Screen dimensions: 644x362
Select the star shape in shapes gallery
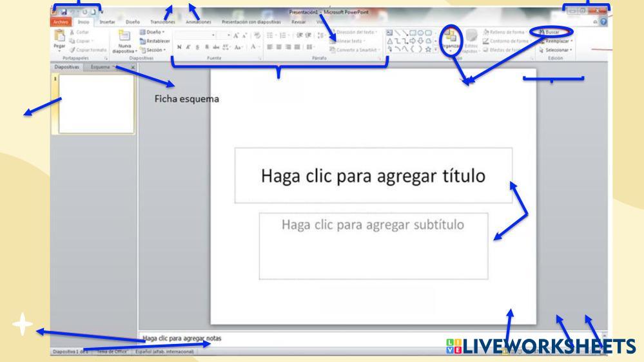(427, 48)
